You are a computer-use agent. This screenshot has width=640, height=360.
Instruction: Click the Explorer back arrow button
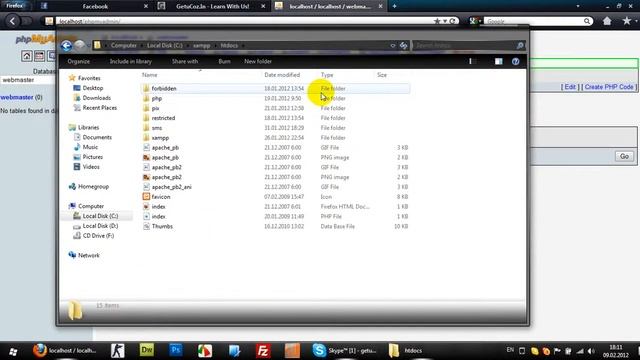(x=66, y=45)
